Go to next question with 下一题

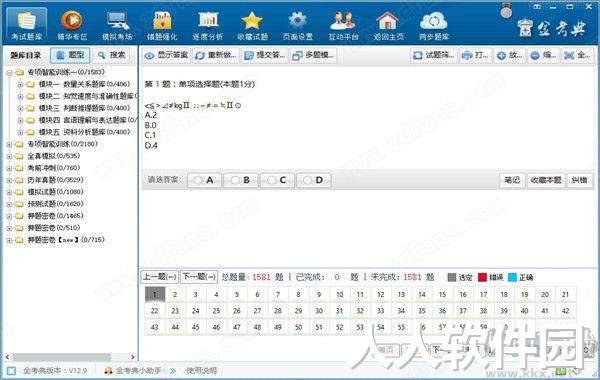(199, 277)
